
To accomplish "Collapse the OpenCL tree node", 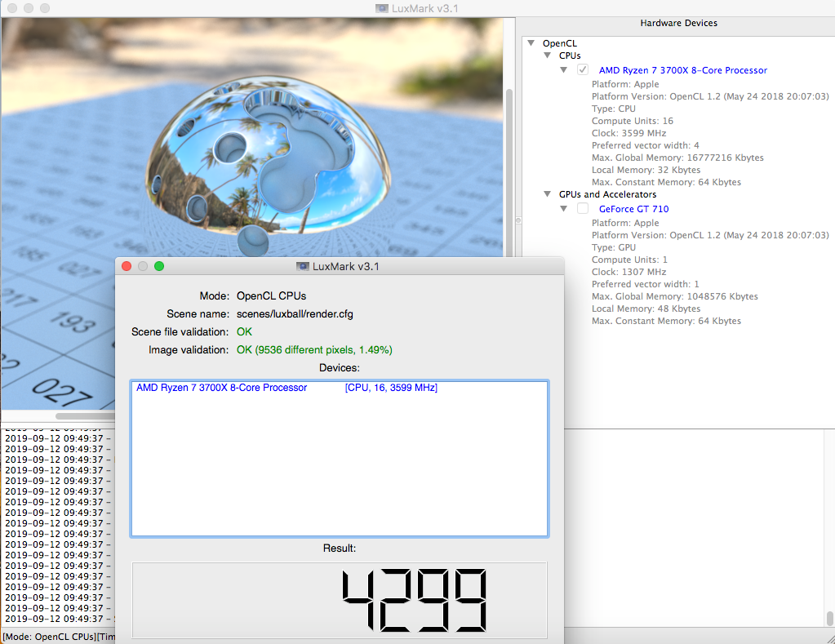I will point(531,42).
